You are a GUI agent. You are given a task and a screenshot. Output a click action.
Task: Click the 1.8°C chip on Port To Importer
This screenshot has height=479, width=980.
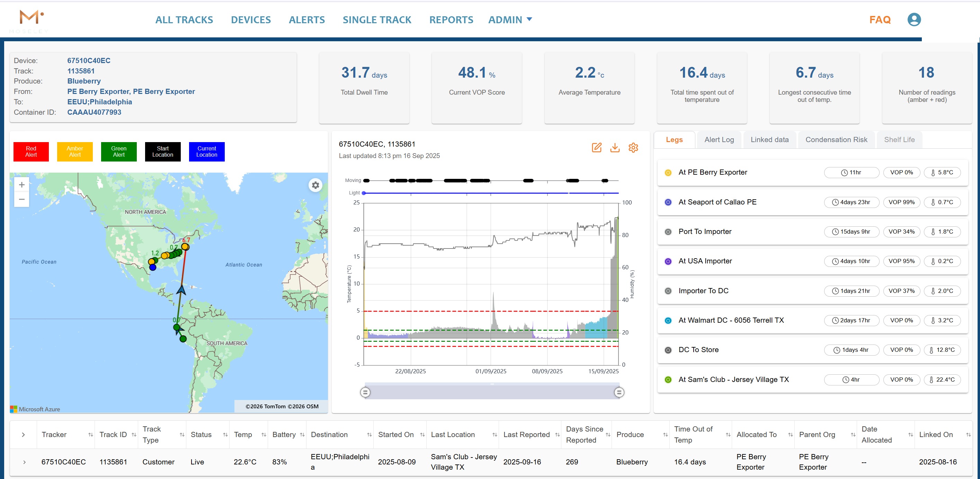coord(942,232)
